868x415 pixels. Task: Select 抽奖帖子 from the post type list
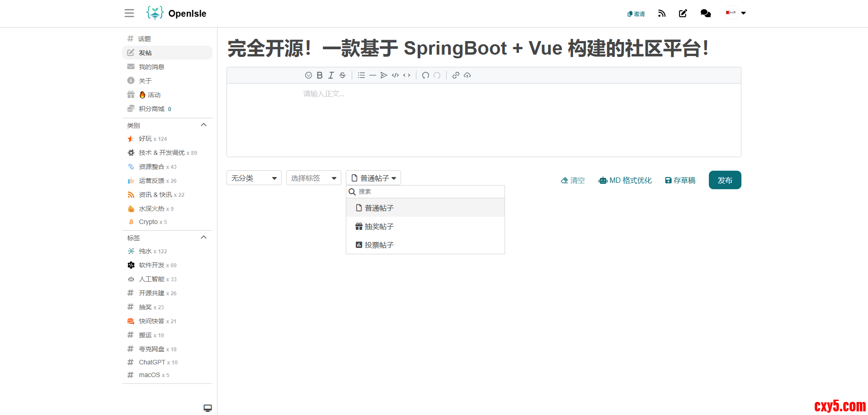click(379, 227)
